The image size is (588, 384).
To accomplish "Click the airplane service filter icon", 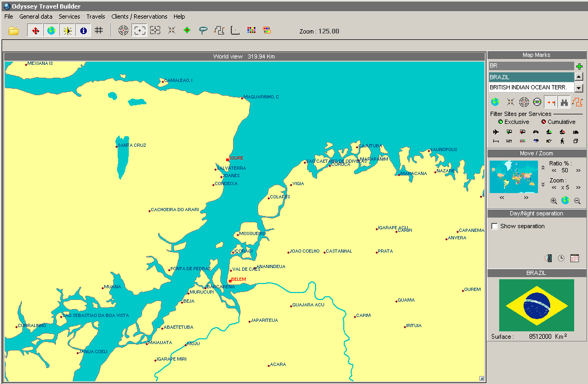I will (496, 132).
